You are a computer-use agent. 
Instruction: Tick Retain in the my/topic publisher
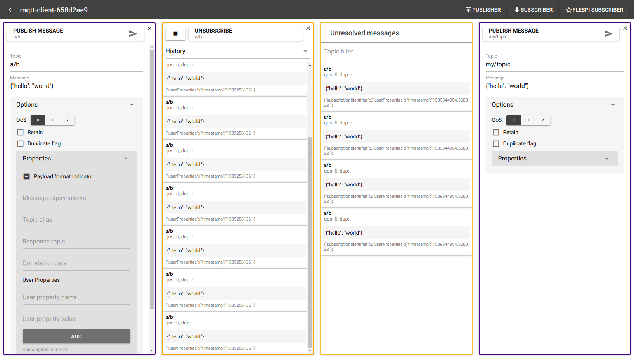(x=496, y=132)
